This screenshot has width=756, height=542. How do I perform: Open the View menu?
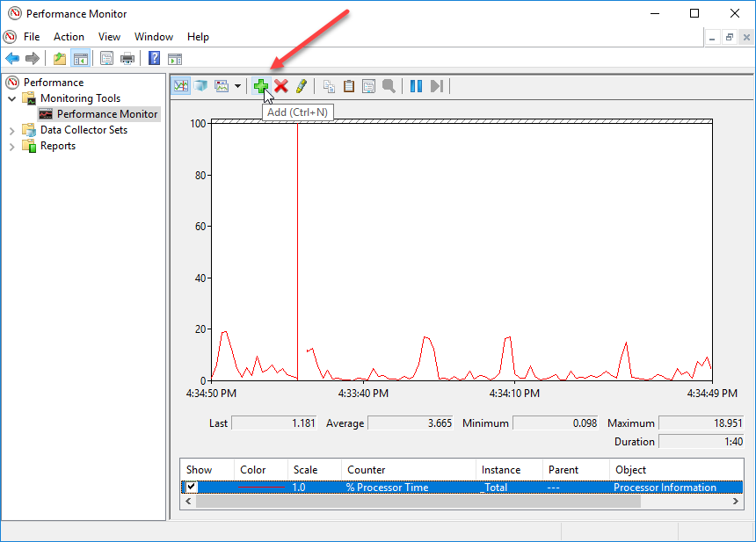(x=109, y=37)
